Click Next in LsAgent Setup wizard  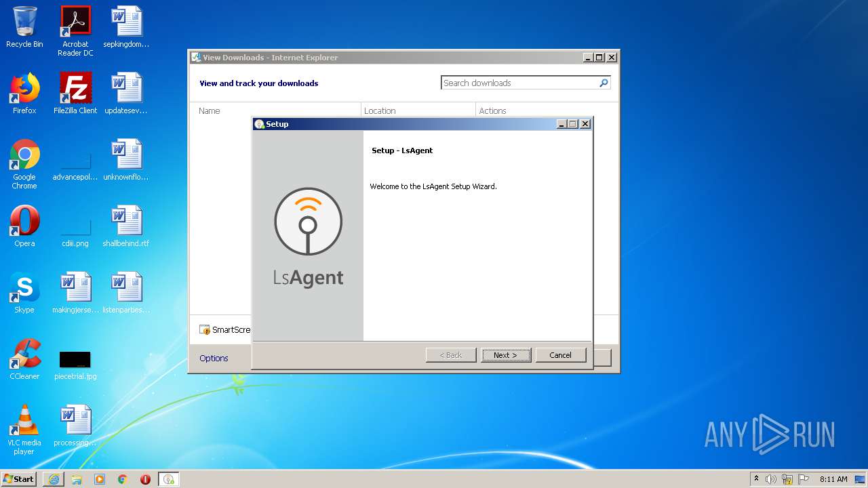[x=506, y=355]
